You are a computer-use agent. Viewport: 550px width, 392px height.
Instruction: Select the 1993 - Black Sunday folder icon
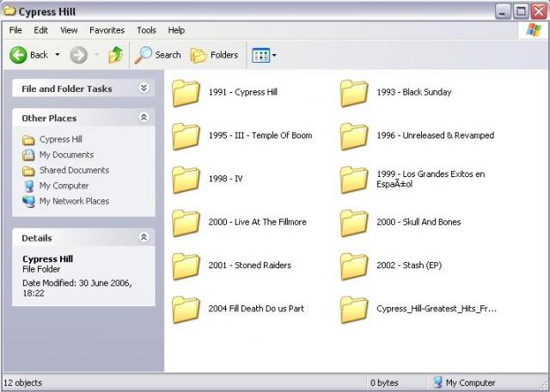coord(354,93)
